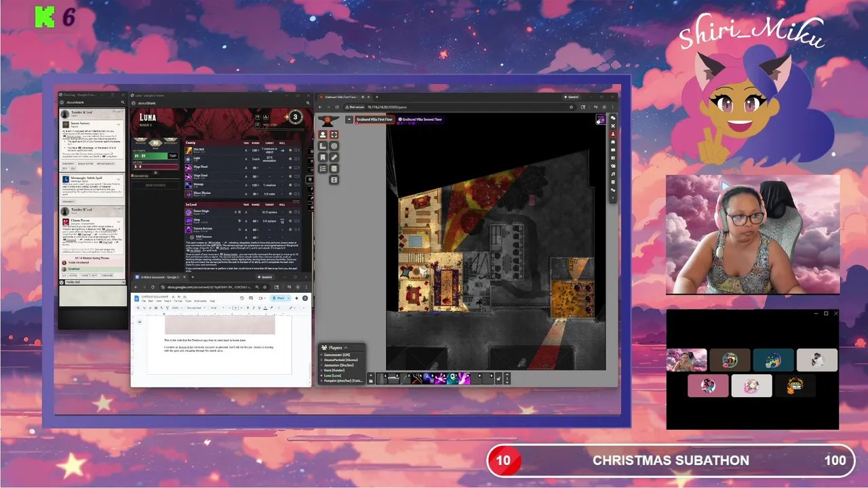Open the Docs Insert menu
Viewport: 868px width, 488px height.
click(167, 301)
